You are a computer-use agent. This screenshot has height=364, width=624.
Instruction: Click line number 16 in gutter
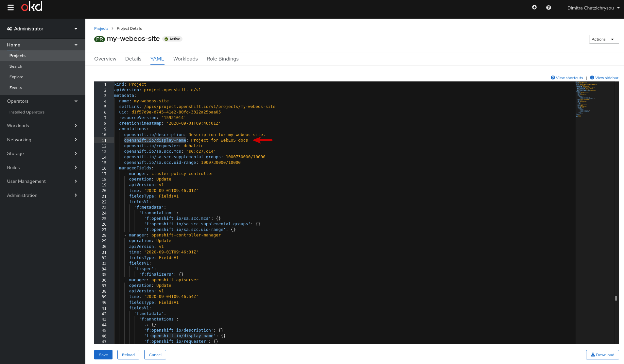click(x=104, y=168)
